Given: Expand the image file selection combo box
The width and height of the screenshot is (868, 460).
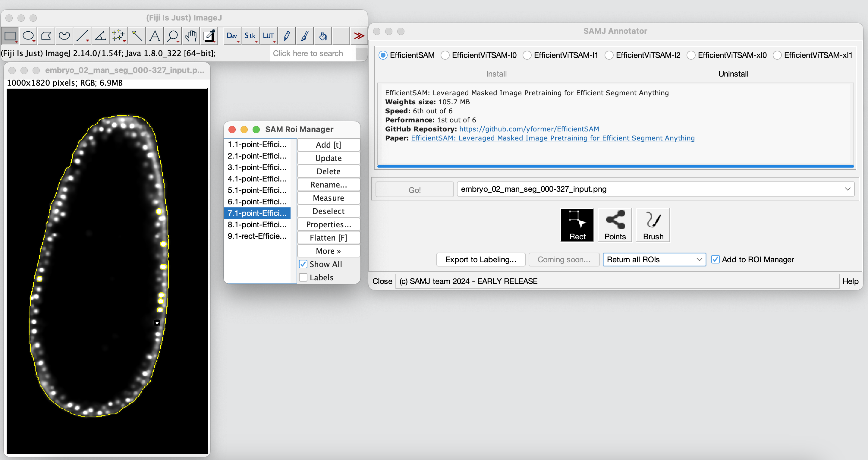Looking at the screenshot, I should [x=847, y=189].
